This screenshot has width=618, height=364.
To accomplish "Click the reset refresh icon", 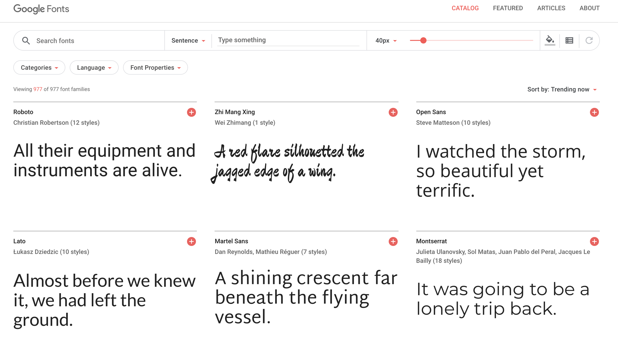I will coord(589,40).
